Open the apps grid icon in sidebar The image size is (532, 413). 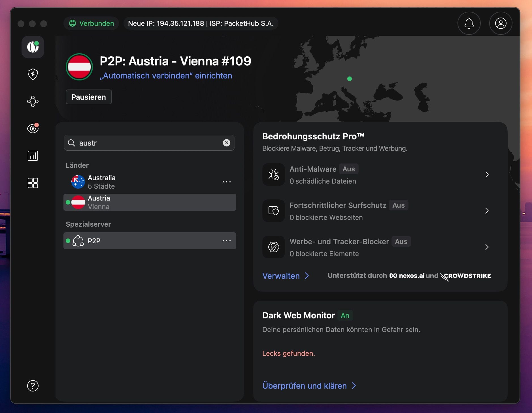[x=33, y=183]
